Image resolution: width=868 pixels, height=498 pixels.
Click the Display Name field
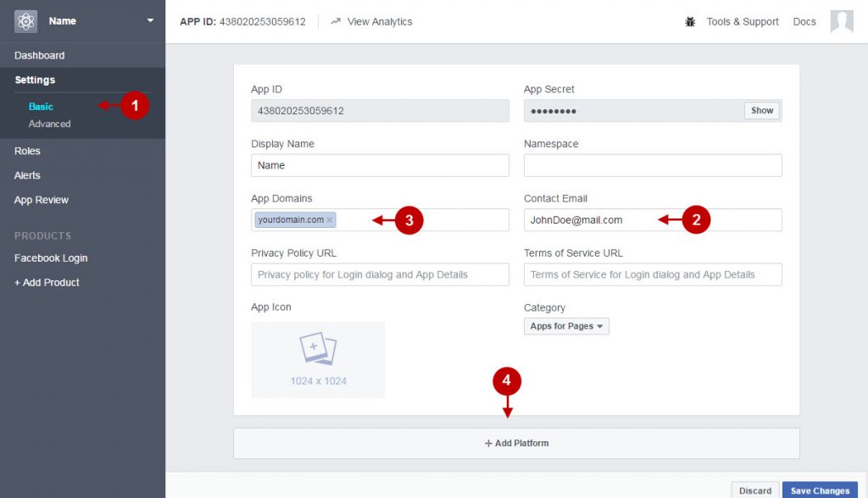(380, 165)
